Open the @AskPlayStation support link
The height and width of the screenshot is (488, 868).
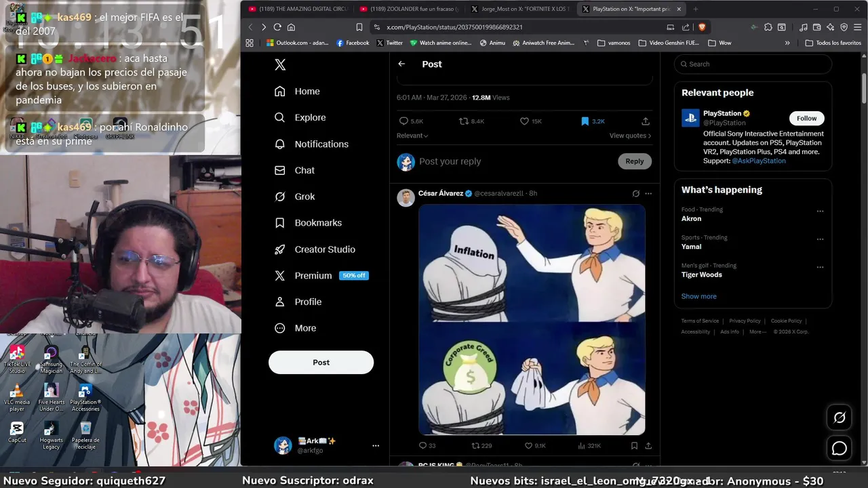click(759, 161)
